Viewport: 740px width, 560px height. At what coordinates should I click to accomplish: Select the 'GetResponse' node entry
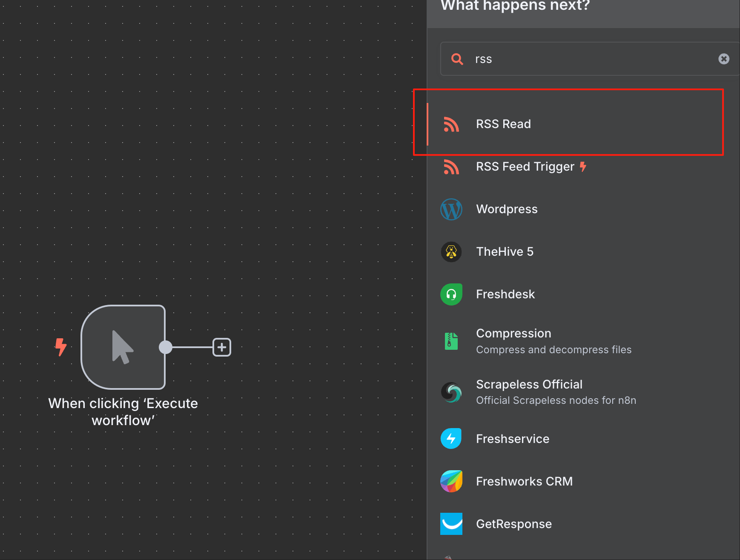(x=583, y=524)
